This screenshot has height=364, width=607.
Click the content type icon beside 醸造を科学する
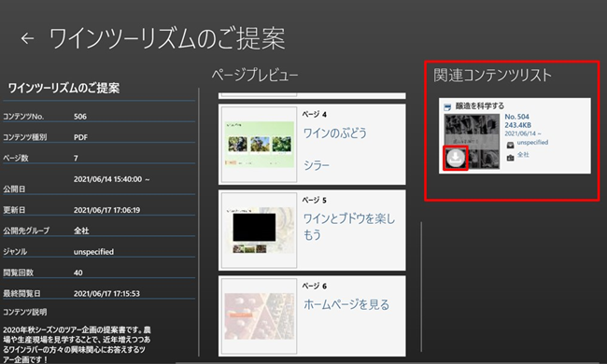[x=447, y=106]
